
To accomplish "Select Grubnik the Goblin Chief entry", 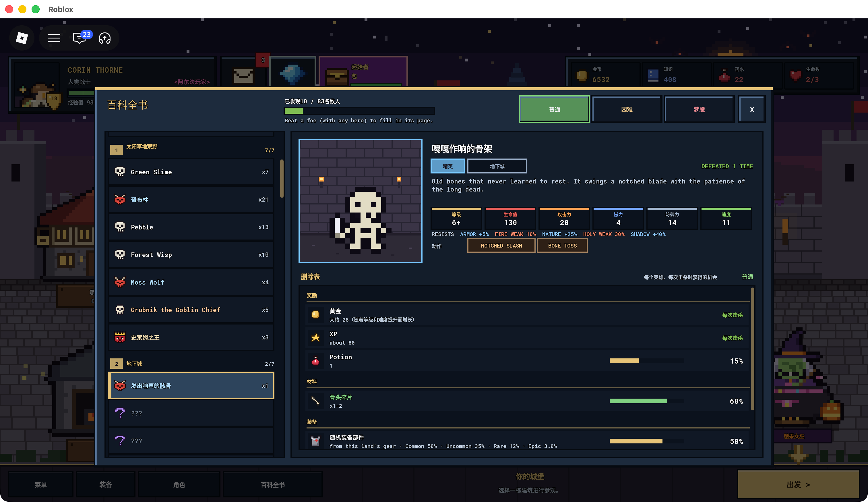I will tap(191, 310).
